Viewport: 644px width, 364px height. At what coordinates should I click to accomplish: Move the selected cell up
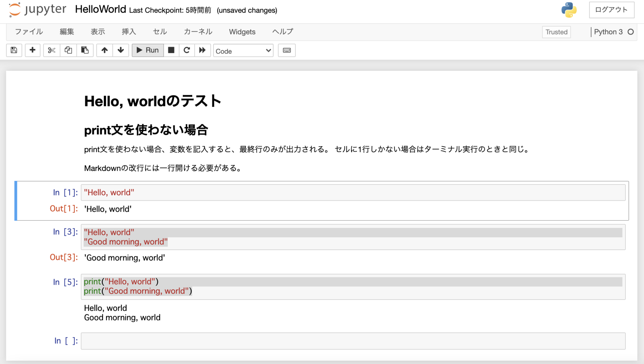coord(104,50)
